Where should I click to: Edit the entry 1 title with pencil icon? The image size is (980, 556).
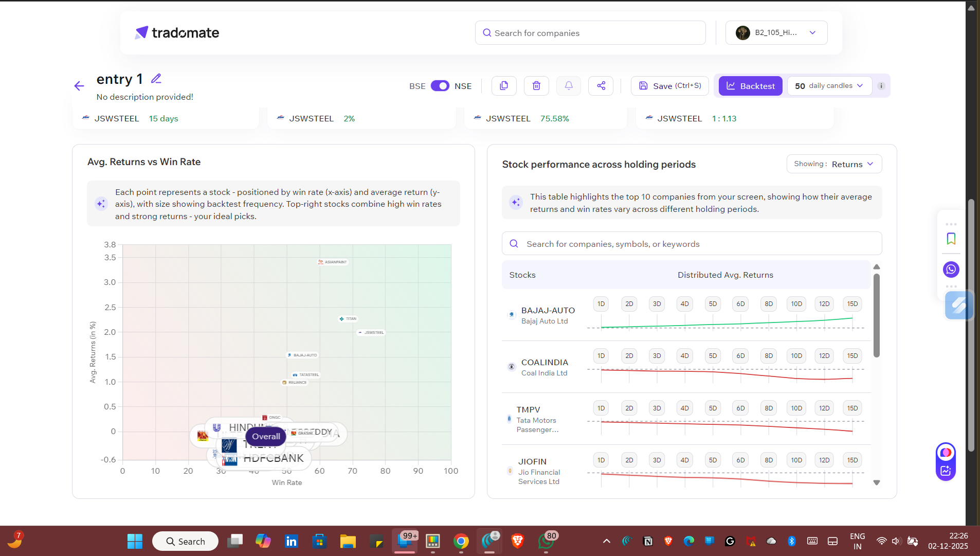pyautogui.click(x=156, y=79)
